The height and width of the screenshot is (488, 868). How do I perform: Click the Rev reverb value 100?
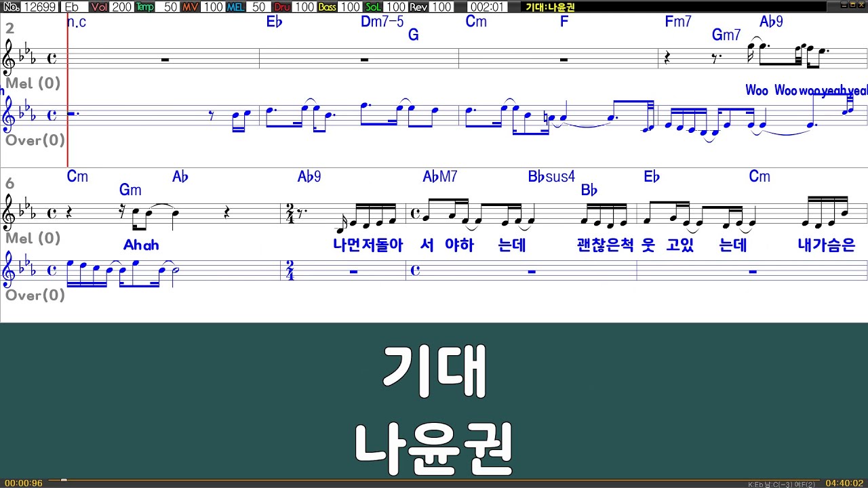tap(441, 7)
